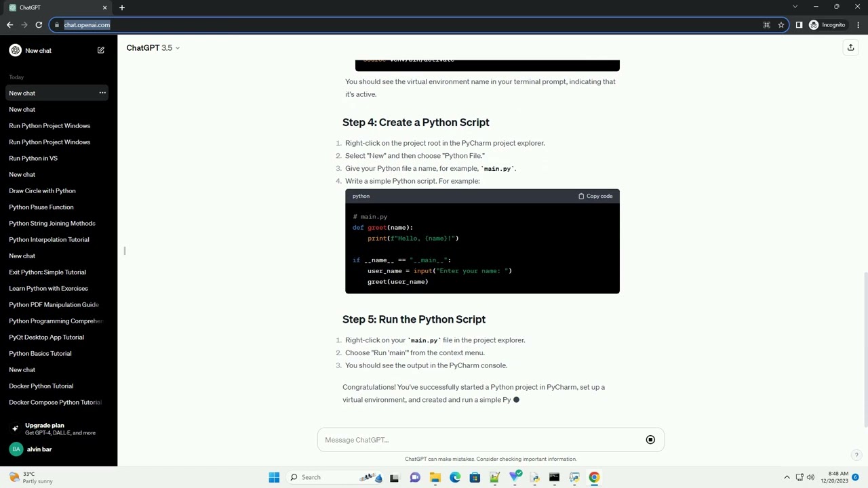The image size is (868, 488).
Task: Collapse the sidebar using the handle
Action: [x=124, y=251]
